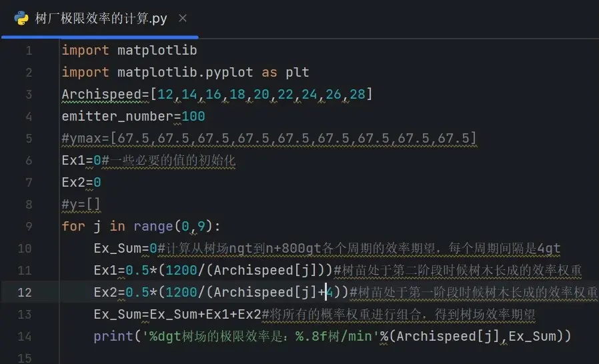Screen dimensions: 599x364
Task: Click line number 13 in the gutter
Action: click(25, 315)
